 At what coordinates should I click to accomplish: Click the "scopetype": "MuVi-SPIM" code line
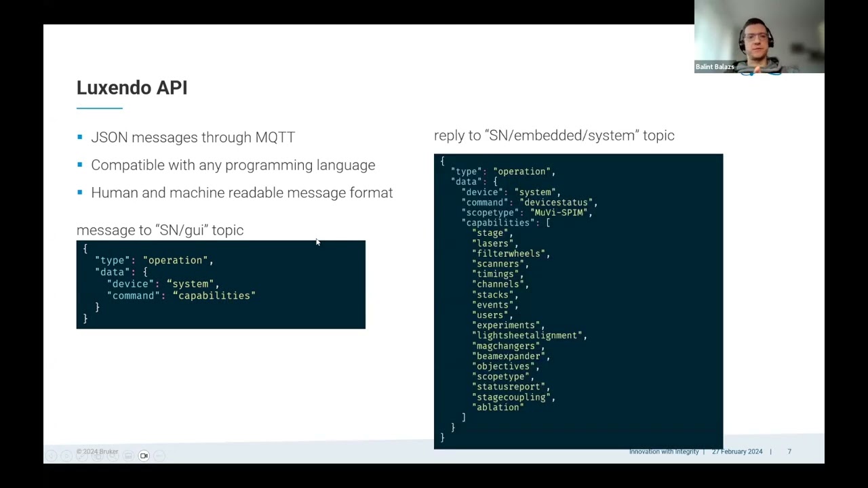527,212
